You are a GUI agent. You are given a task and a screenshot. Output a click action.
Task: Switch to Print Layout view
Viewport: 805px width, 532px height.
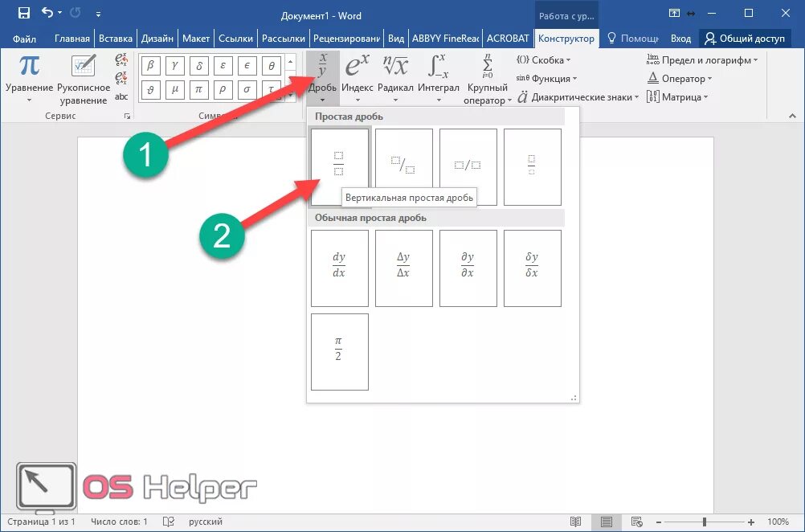[x=607, y=522]
